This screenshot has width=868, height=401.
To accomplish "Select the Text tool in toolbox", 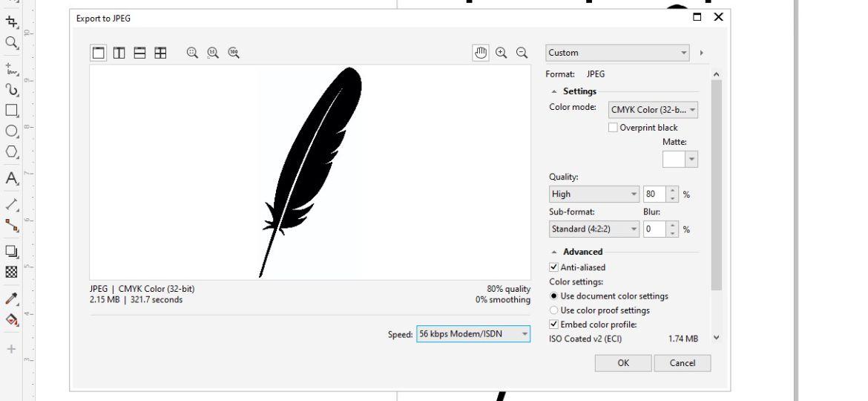I will (12, 178).
